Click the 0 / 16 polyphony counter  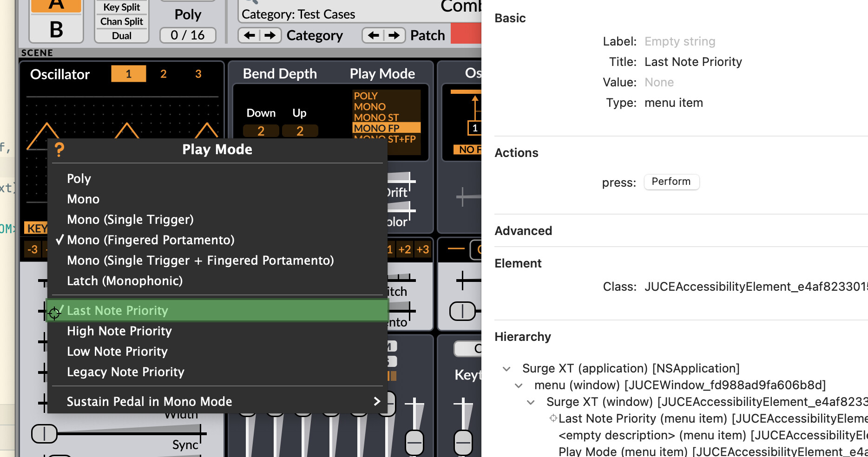click(x=188, y=35)
